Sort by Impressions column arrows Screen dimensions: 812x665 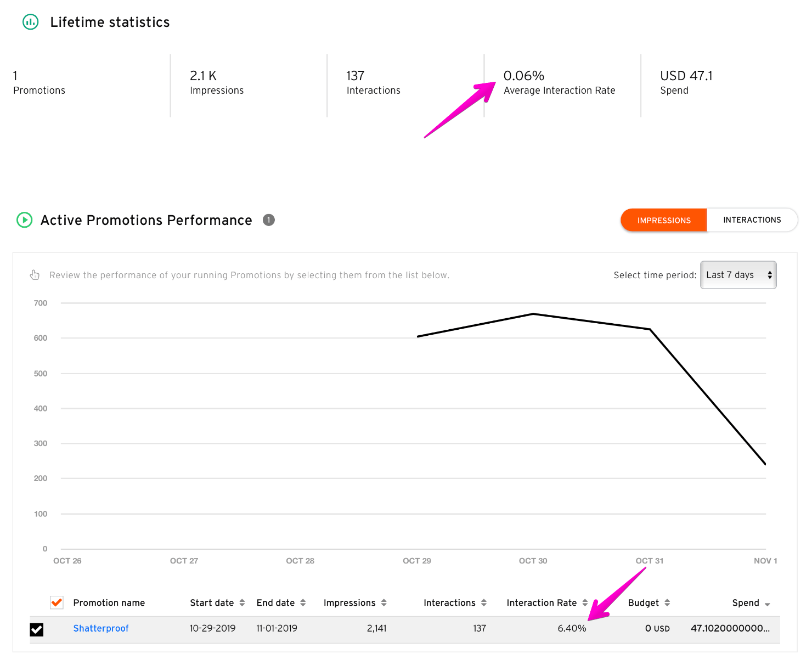(x=384, y=603)
